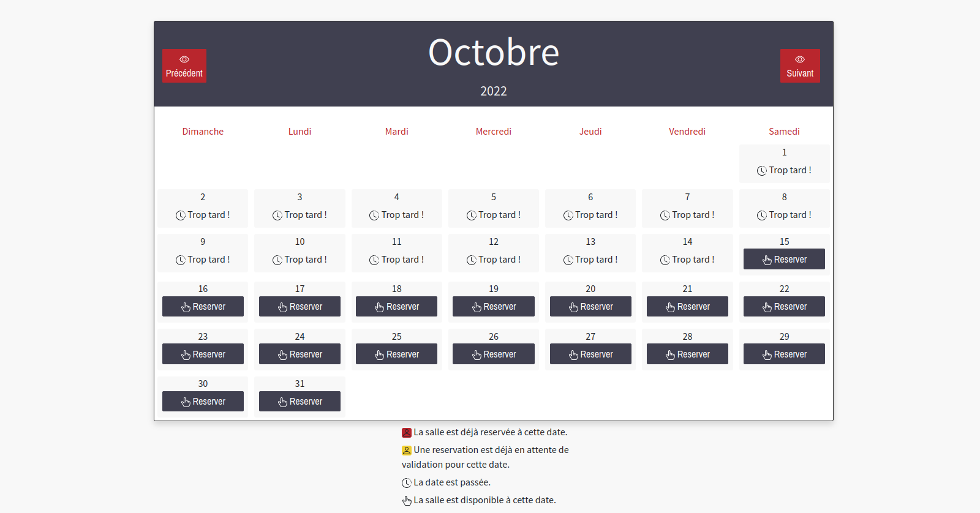The height and width of the screenshot is (513, 980).
Task: Reserve the room for October 16
Action: (x=203, y=307)
